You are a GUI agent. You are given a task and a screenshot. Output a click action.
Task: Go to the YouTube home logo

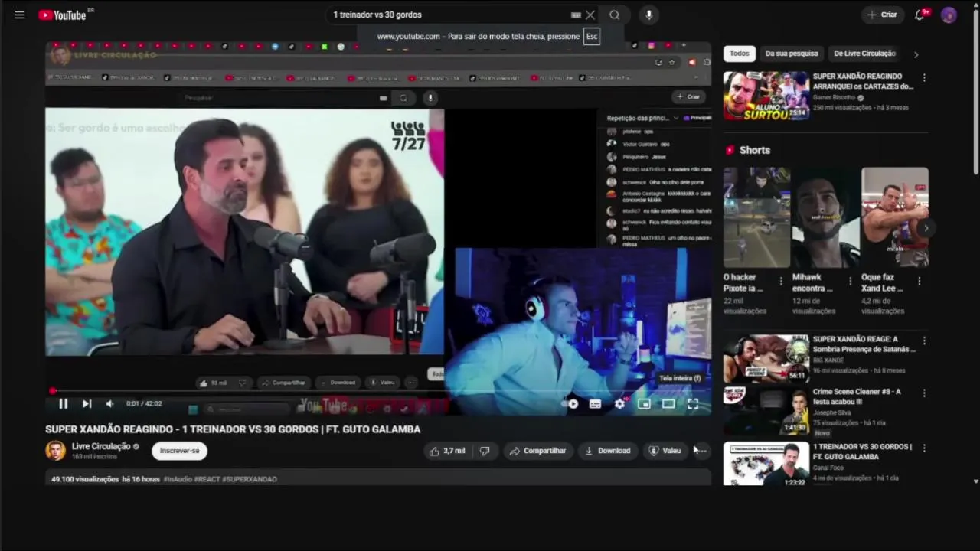click(63, 15)
